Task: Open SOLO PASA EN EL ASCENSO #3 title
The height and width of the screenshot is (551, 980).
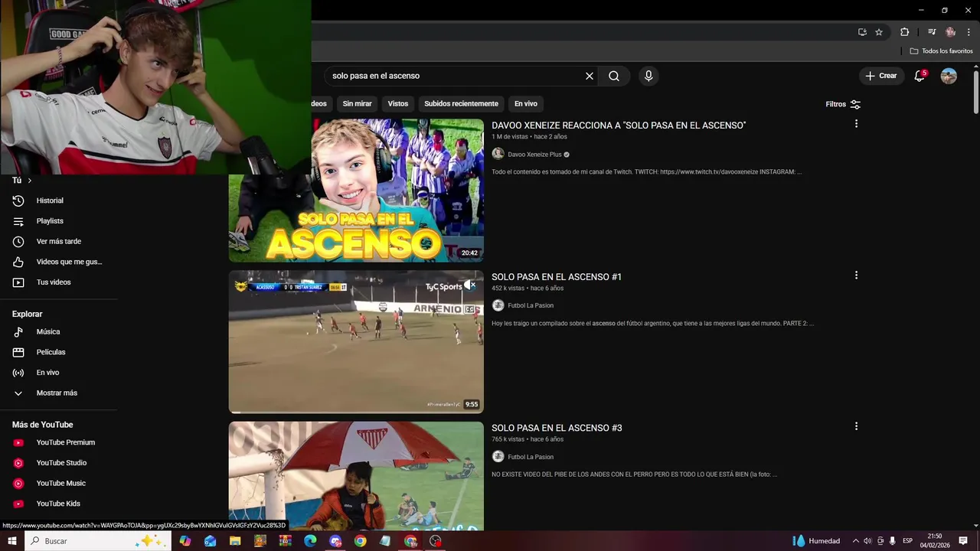Action: tap(557, 428)
